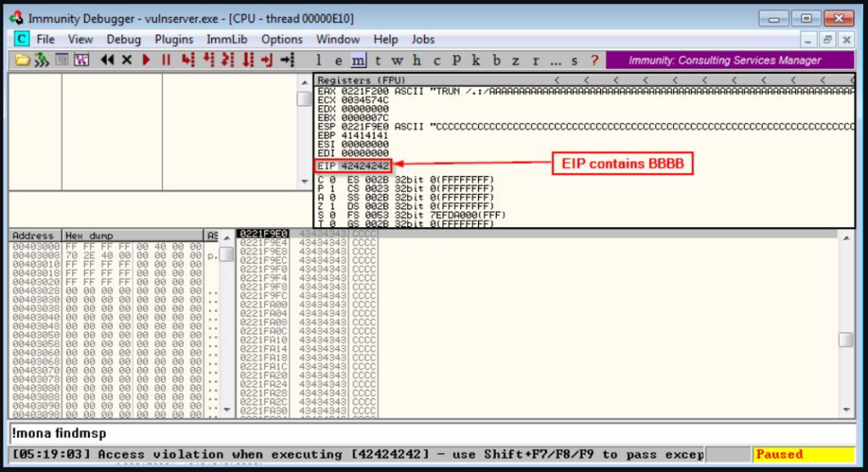This screenshot has height=472, width=868.
Task: Toggle the Z flag value in registers
Action: 331,206
